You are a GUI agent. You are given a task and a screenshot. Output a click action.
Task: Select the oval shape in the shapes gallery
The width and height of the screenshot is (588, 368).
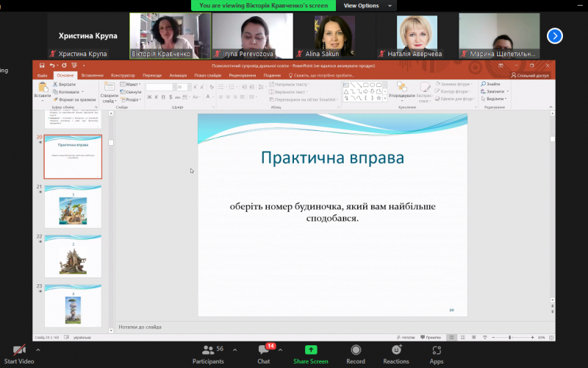pyautogui.click(x=372, y=85)
